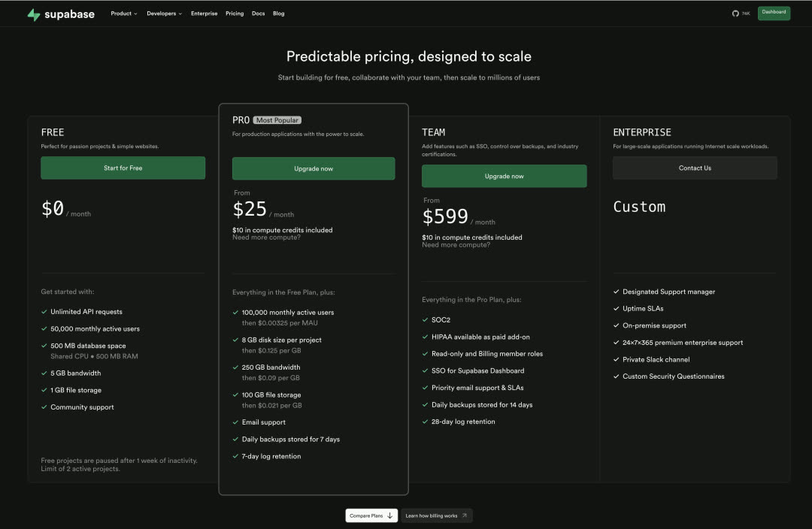812x529 pixels.
Task: Click the external-link arrow on Learn how billing works
Action: click(466, 515)
